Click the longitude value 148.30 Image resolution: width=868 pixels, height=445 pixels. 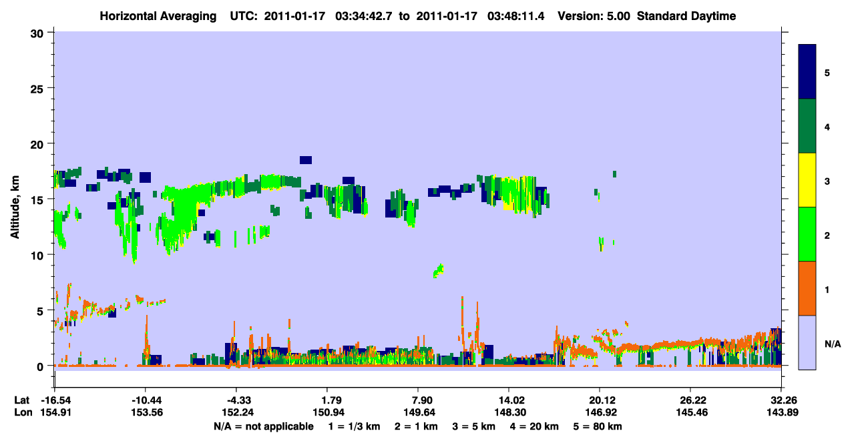point(509,412)
